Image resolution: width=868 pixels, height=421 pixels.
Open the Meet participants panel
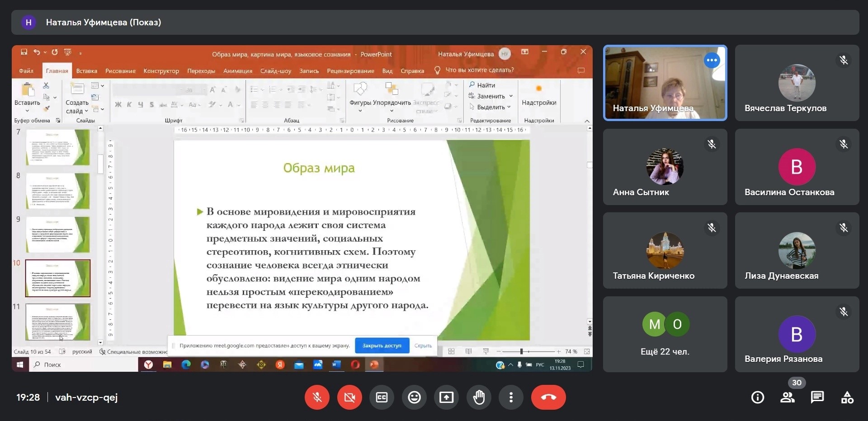788,397
